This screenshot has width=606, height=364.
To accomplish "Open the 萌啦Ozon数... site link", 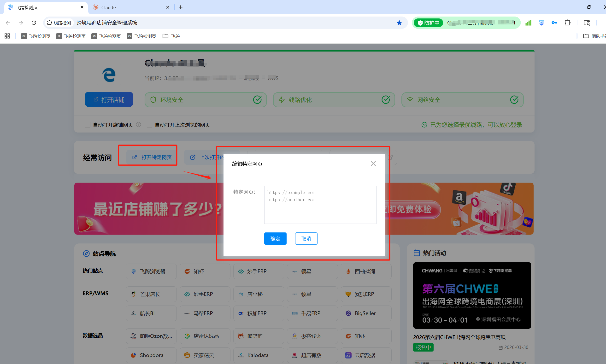I will pos(151,336).
